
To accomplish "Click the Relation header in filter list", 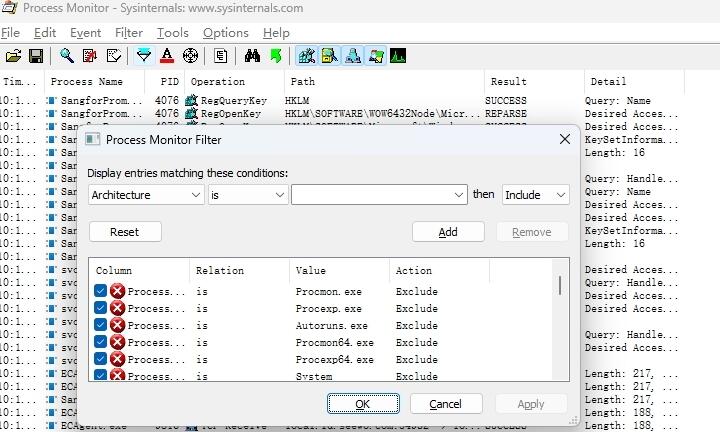I will [x=239, y=270].
